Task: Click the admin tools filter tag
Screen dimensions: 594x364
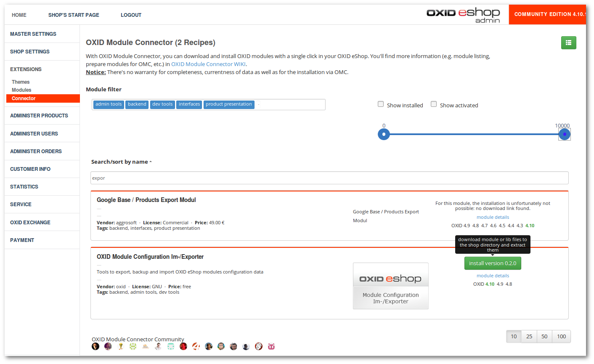Action: 109,104
